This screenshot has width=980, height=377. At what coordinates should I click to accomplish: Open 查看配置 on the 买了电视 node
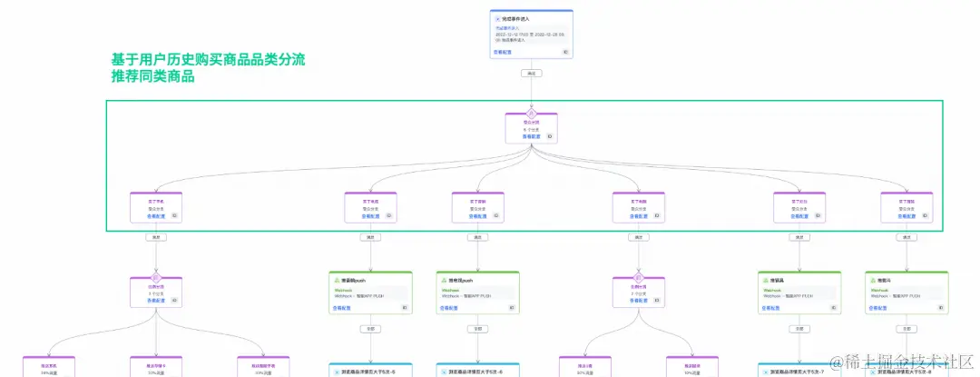(370, 215)
